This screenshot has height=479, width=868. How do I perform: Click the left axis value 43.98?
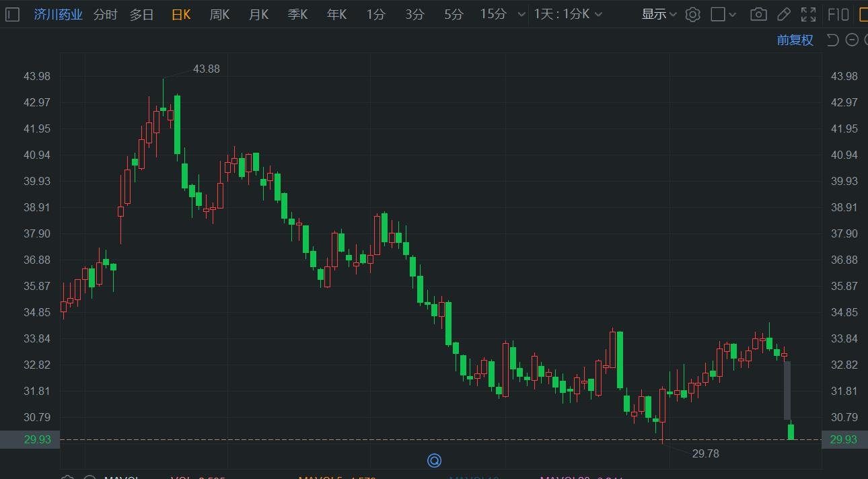pyautogui.click(x=37, y=76)
